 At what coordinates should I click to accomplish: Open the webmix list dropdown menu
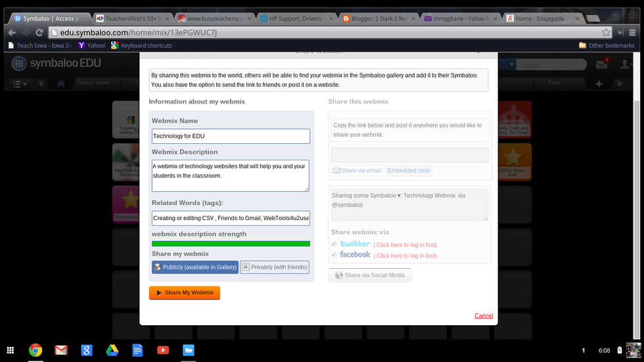click(19, 83)
